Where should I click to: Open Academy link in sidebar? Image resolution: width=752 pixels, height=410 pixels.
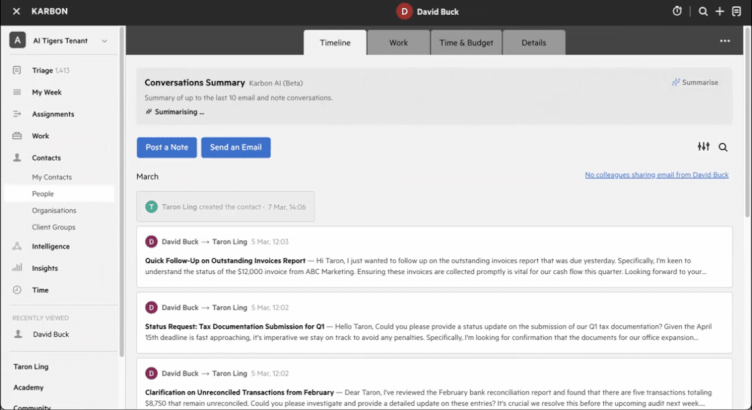pos(28,387)
